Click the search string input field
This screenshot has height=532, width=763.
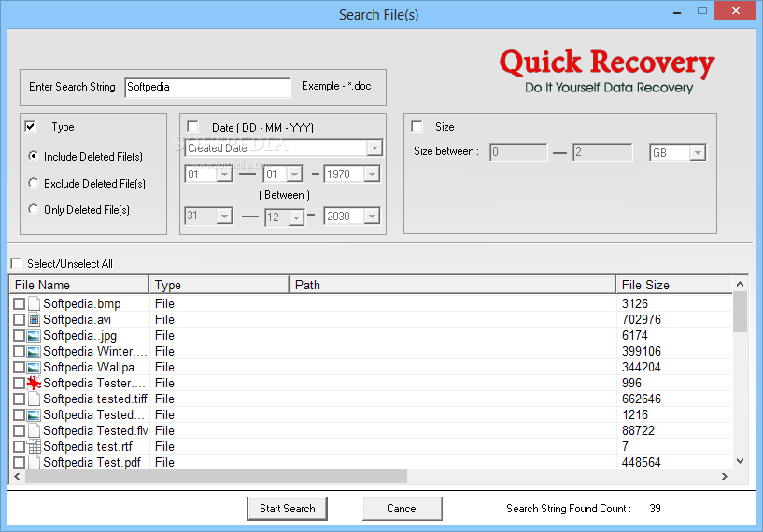coord(207,88)
